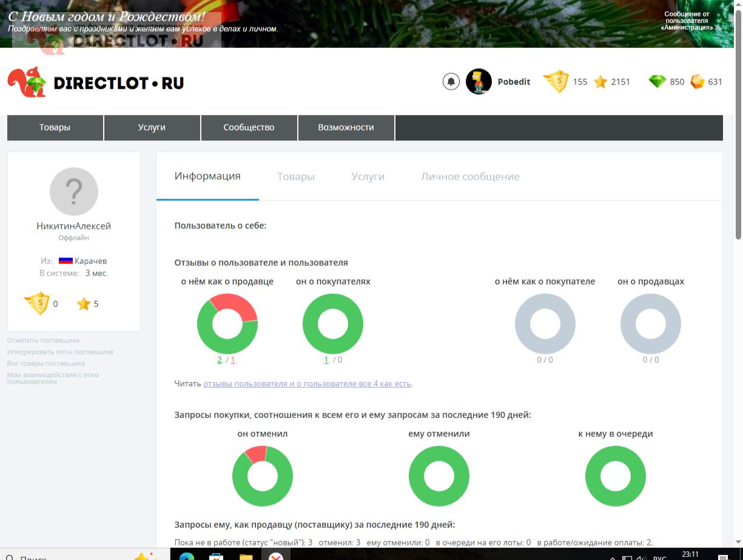Click the squirrel logo of DirectLot
Screen dimensions: 743x560
[27, 82]
